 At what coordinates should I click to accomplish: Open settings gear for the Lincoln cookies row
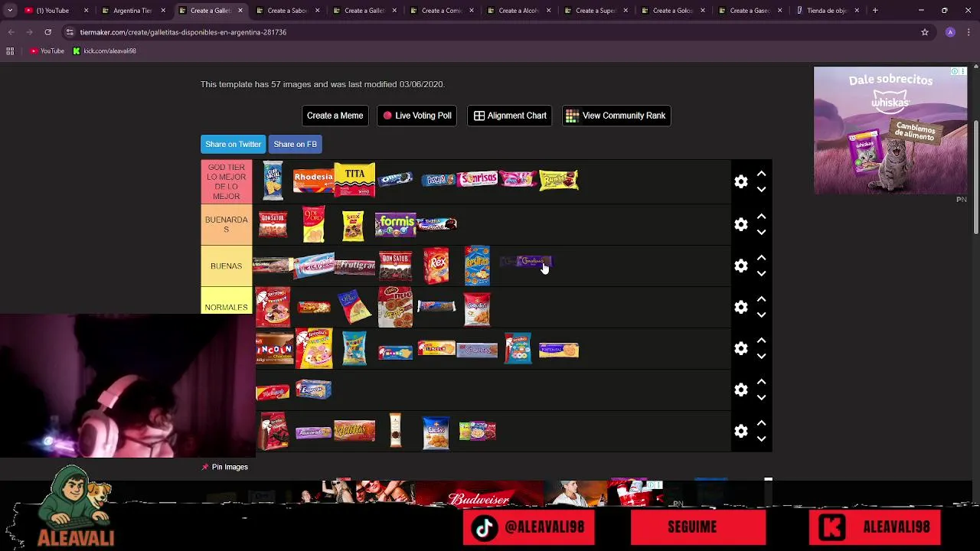click(x=740, y=349)
